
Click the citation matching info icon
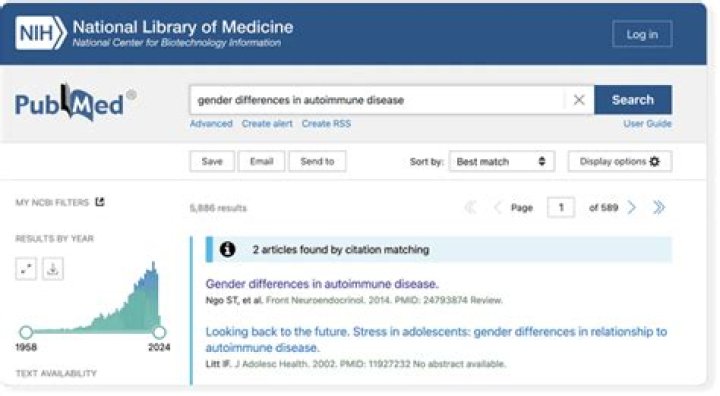[227, 249]
